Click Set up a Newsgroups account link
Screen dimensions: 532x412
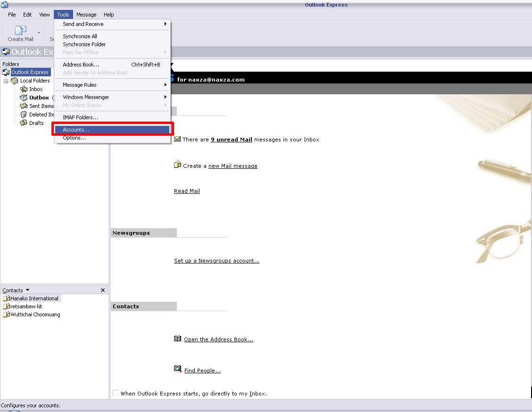[x=216, y=260]
